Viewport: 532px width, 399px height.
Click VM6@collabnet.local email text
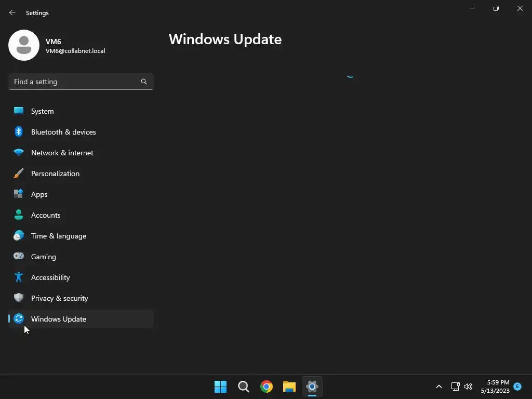coord(75,51)
